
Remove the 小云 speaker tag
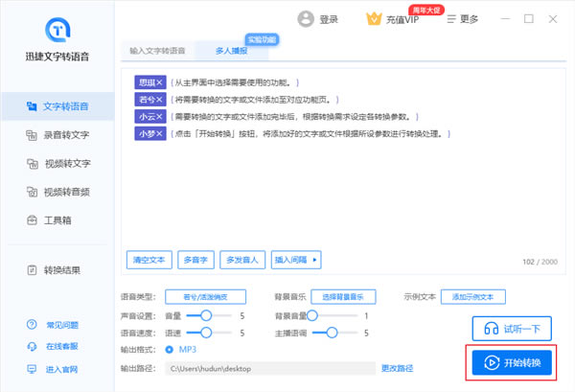[x=159, y=117]
